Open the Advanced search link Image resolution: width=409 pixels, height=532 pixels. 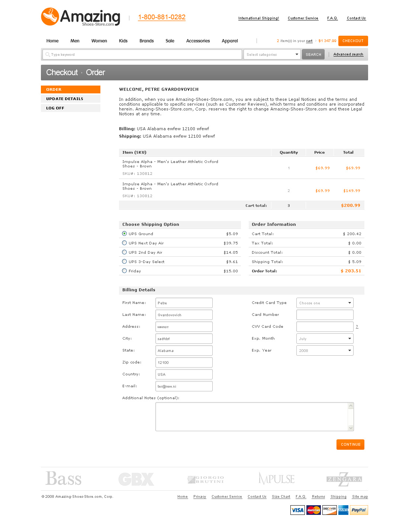click(348, 54)
